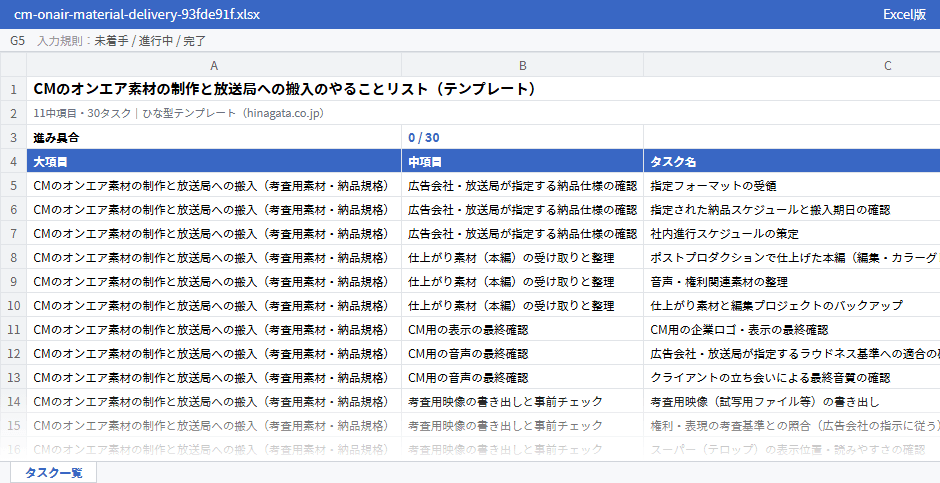This screenshot has height=483, width=940.
Task: Click the 中項目 header cell
Action: tap(523, 162)
